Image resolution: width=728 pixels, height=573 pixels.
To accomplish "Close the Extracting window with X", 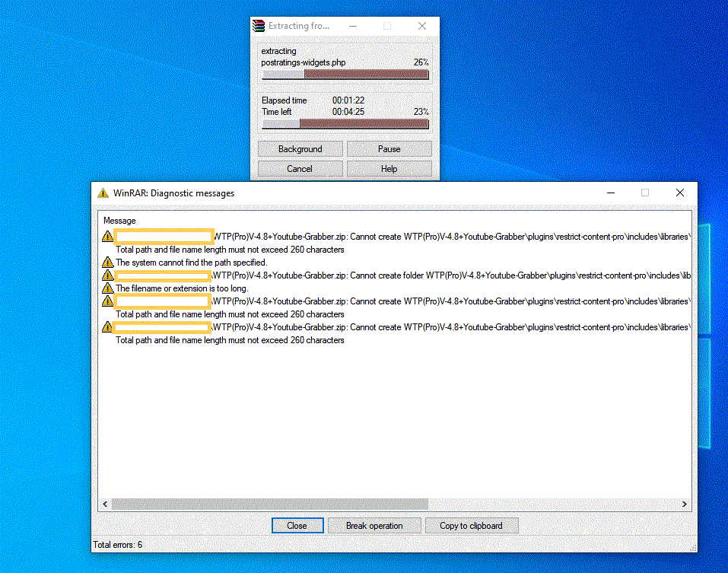I will (x=422, y=26).
